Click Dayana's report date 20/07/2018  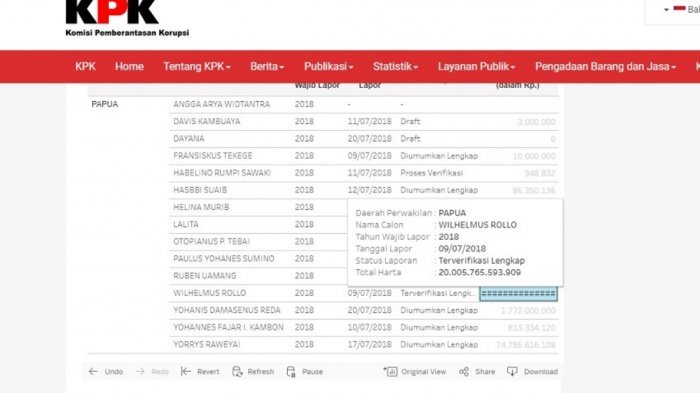point(370,138)
